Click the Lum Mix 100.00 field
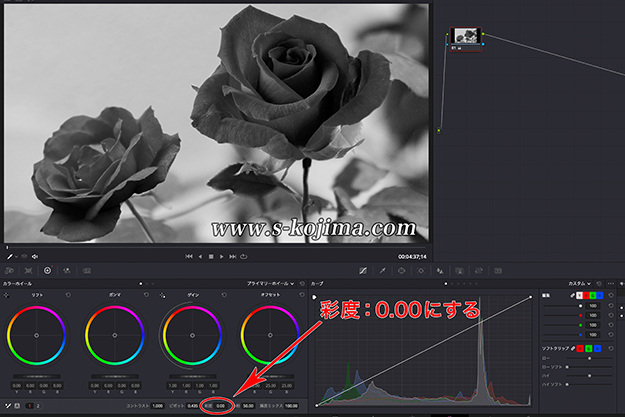The image size is (625, 417). [x=291, y=406]
